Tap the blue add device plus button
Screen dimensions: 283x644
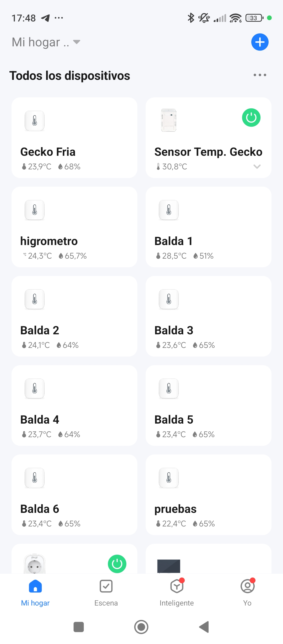pyautogui.click(x=260, y=42)
